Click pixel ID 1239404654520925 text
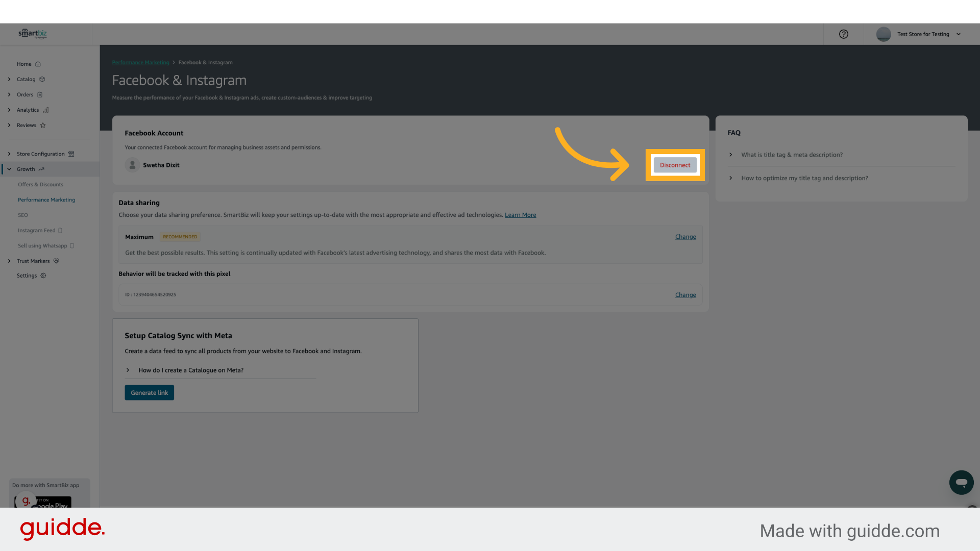This screenshot has height=551, width=980. pyautogui.click(x=151, y=295)
